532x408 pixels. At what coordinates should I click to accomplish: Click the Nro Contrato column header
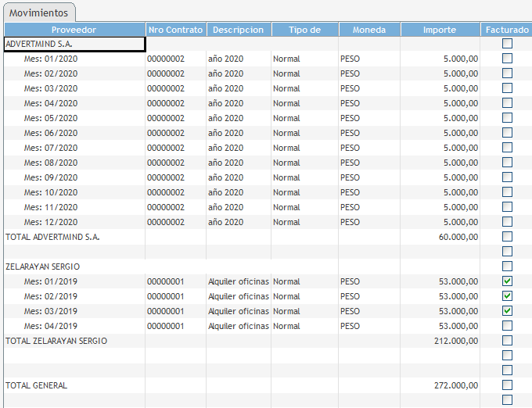(x=175, y=30)
